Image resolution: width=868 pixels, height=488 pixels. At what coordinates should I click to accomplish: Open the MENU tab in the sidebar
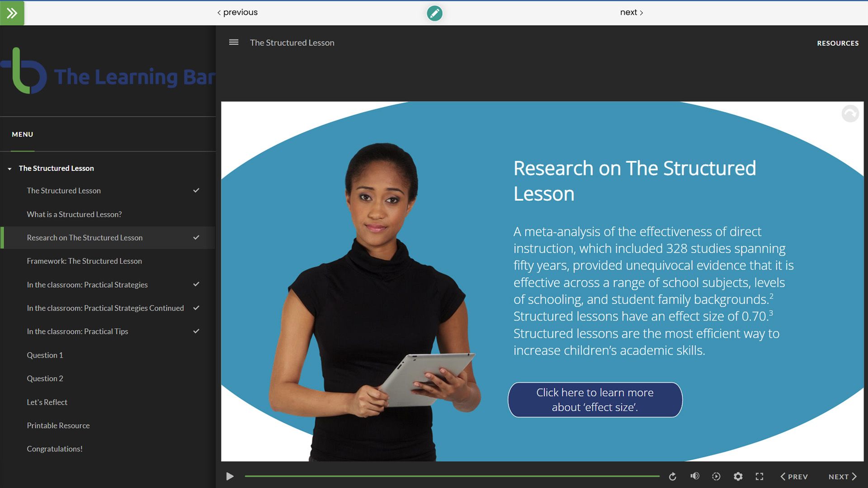pyautogui.click(x=22, y=134)
